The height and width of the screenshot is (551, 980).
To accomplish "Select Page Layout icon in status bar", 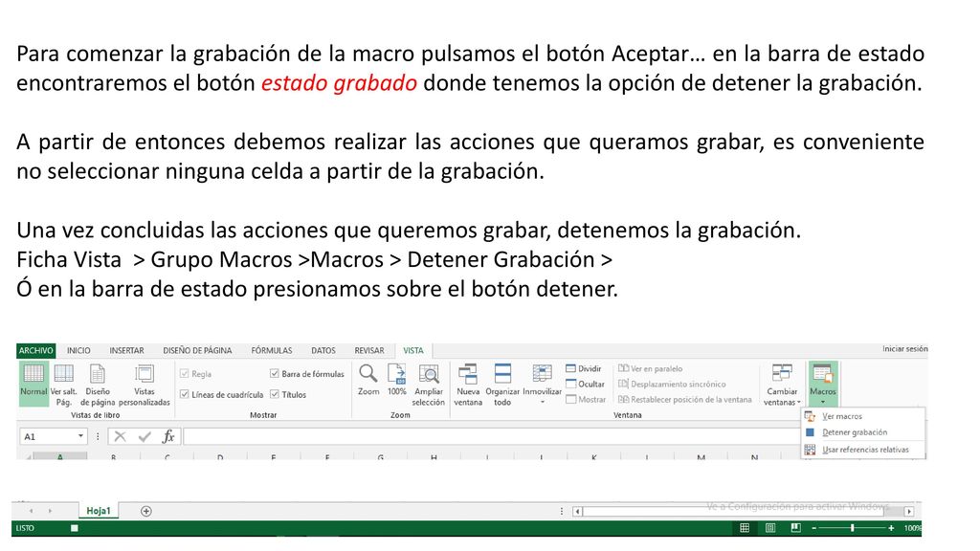I will point(770,528).
